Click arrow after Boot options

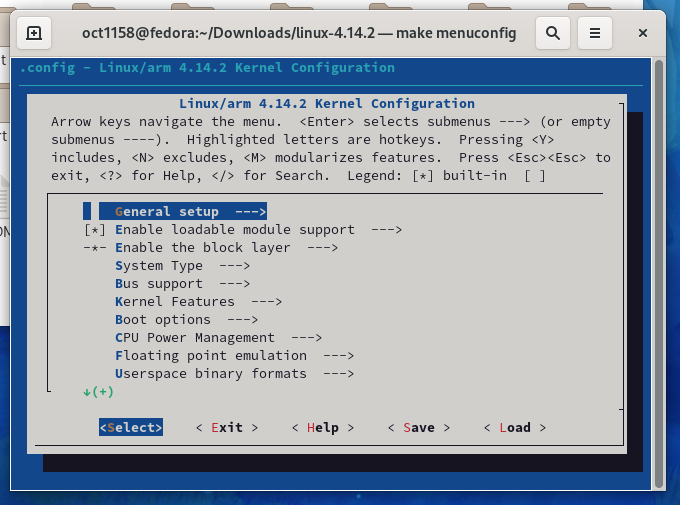coord(243,320)
